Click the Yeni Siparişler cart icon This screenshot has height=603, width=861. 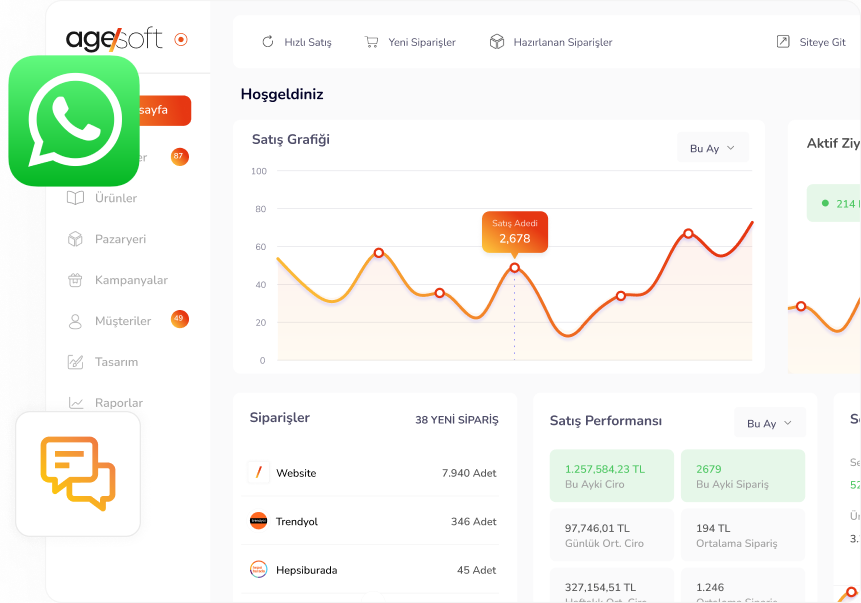(x=372, y=42)
